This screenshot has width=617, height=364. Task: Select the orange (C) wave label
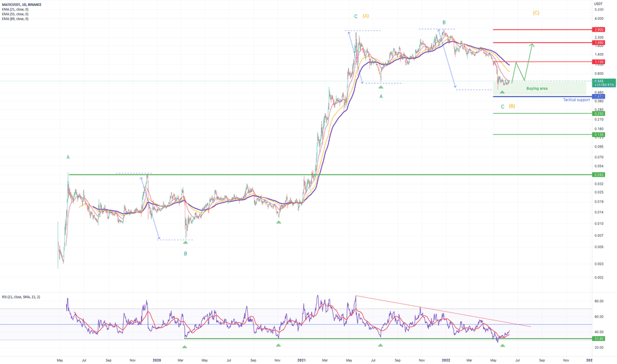point(536,13)
